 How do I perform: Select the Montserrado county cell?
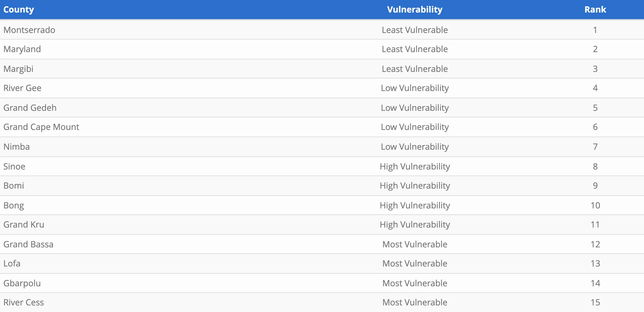click(x=29, y=30)
